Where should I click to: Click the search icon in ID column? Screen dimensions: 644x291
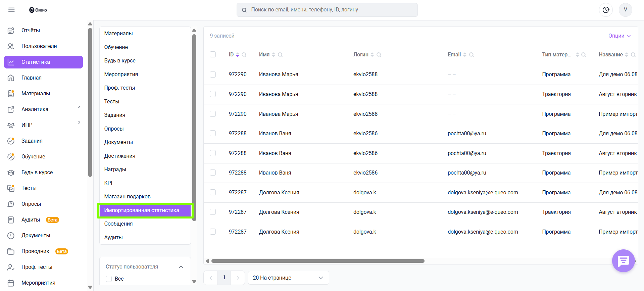click(244, 55)
